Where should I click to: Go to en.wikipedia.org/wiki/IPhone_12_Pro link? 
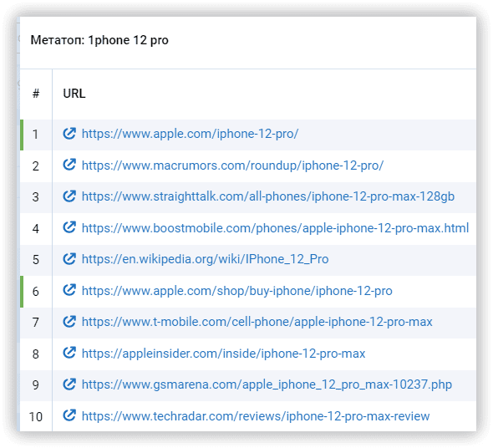coord(205,259)
